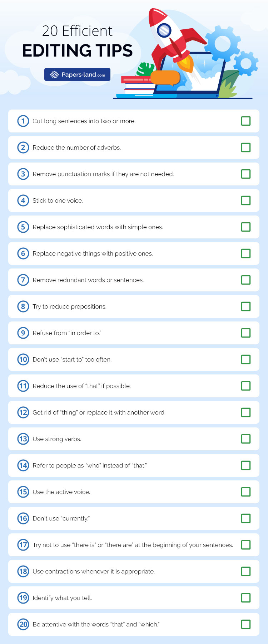Click the "EDITING TIPS" title text
268x644 pixels.
click(77, 50)
